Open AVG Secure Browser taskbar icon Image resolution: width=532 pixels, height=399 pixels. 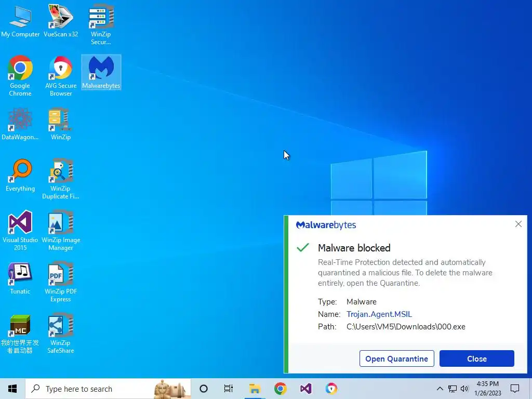pos(331,389)
